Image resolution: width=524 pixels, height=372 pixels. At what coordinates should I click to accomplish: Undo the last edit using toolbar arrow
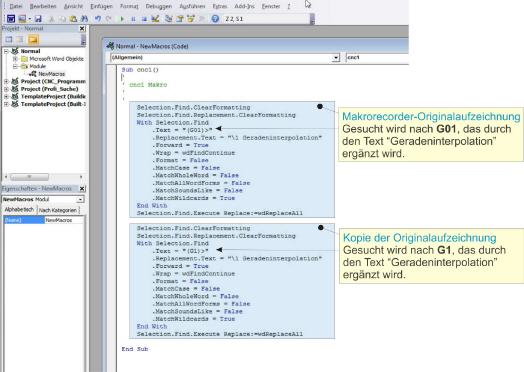coord(97,19)
